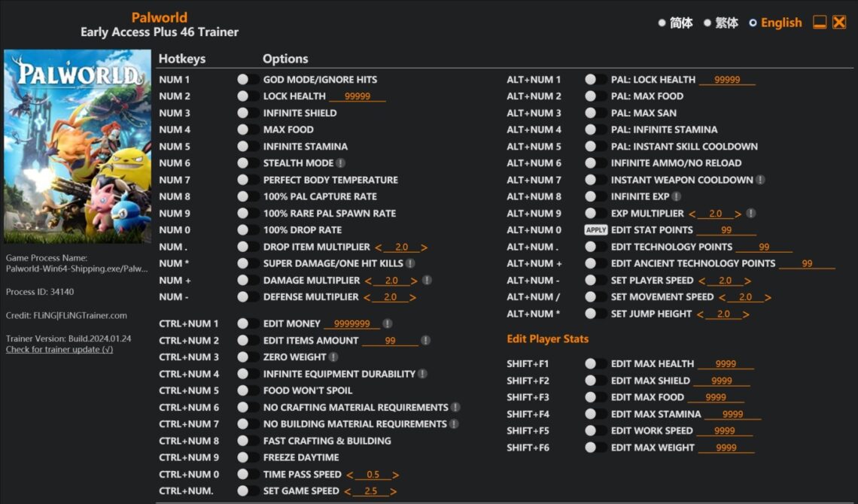This screenshot has width=858, height=504.
Task: Select the English language radio button
Action: pyautogui.click(x=753, y=22)
